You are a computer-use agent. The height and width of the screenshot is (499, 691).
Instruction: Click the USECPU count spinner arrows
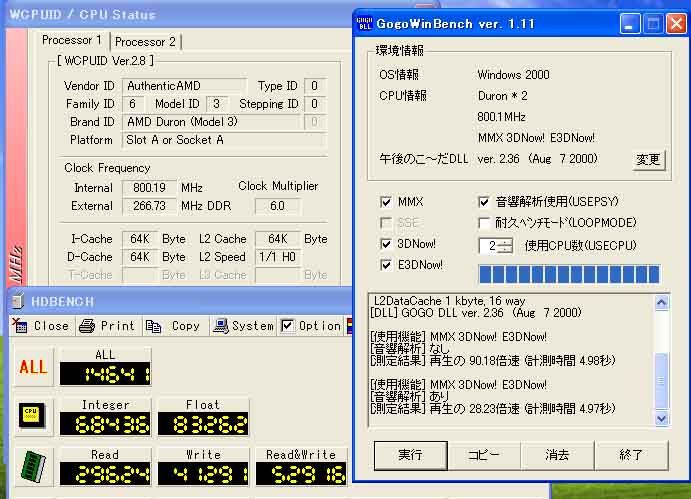506,246
